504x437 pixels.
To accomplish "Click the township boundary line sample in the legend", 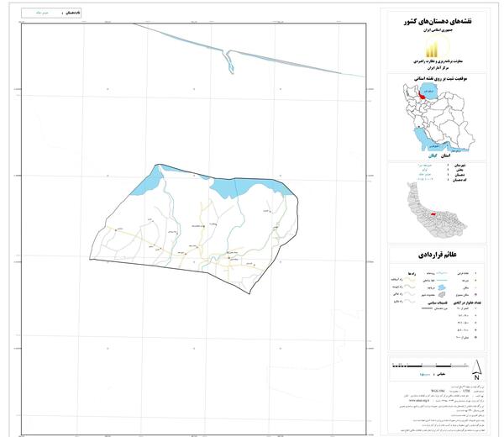I will pyautogui.click(x=427, y=308).
